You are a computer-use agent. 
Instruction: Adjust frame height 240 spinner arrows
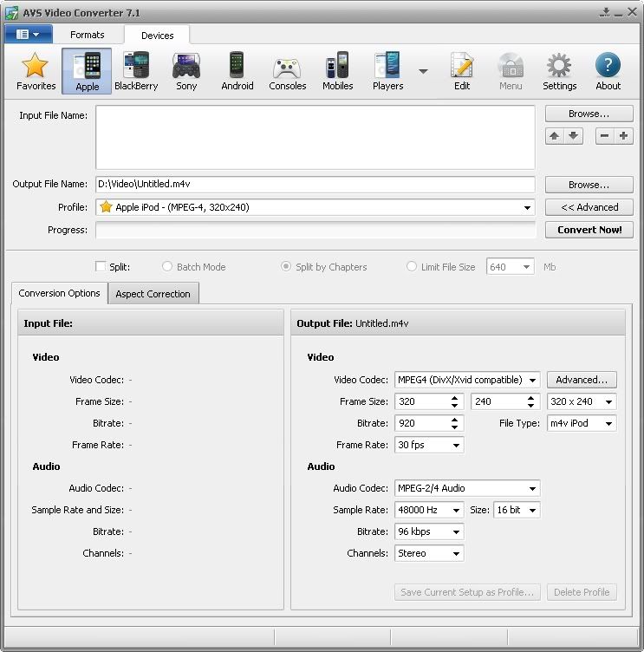531,401
